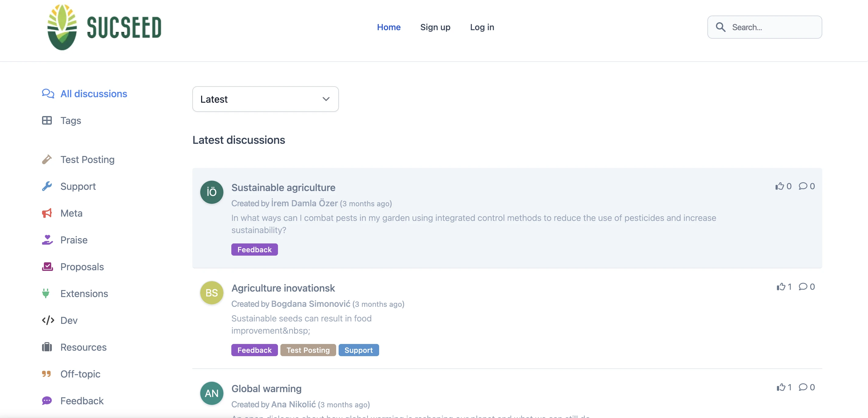Open the Global warming discussion title
868x418 pixels.
pyautogui.click(x=266, y=388)
